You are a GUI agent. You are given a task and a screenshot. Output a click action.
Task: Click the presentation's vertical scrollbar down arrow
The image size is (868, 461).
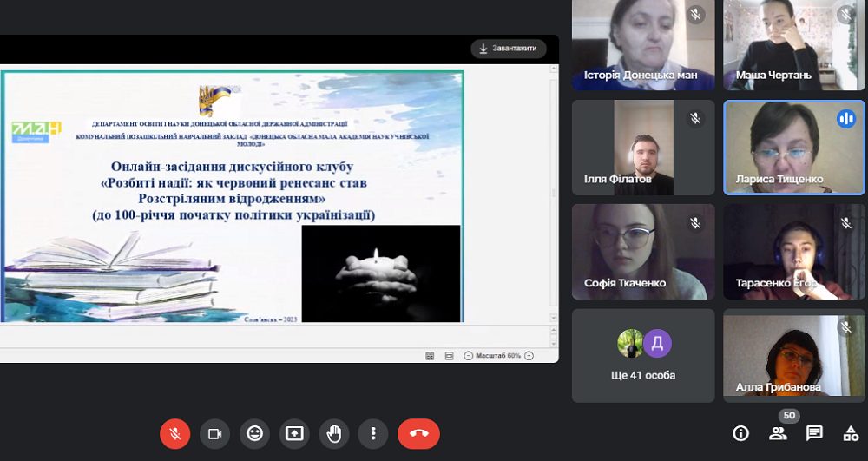coord(553,319)
